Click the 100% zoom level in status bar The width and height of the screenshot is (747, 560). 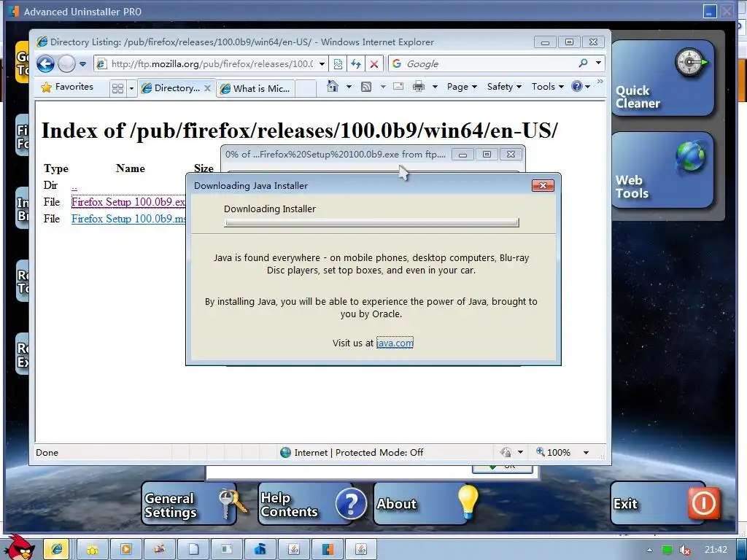[x=553, y=452]
